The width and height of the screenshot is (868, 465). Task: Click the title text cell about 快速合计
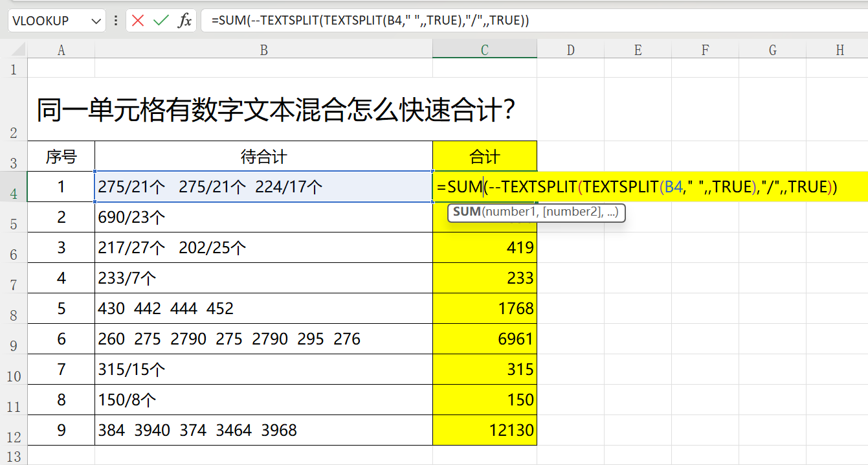click(x=275, y=111)
